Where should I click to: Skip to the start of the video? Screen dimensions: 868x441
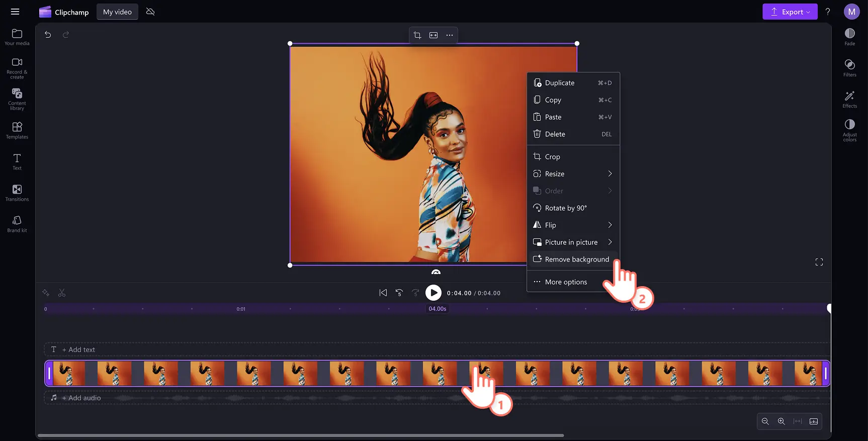[383, 293]
